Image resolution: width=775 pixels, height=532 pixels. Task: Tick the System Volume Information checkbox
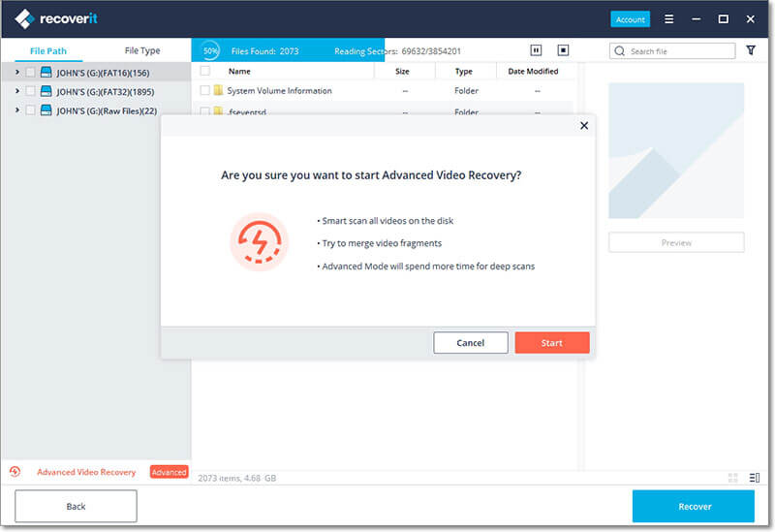[x=204, y=90]
